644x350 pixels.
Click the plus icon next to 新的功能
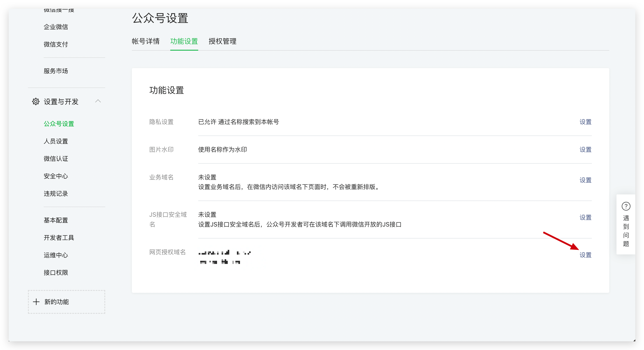pos(37,302)
